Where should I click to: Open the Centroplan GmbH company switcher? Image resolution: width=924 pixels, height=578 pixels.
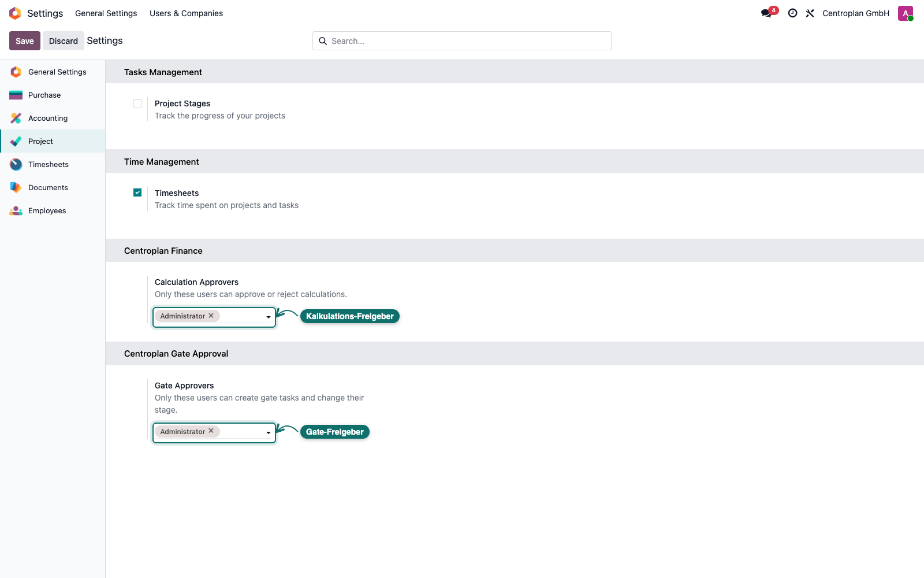coord(856,13)
